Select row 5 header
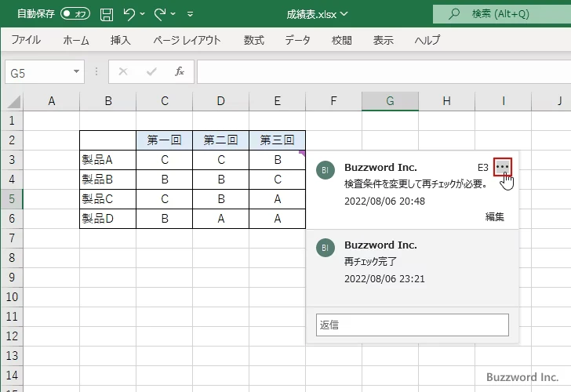The height and width of the screenshot is (392, 571). click(x=12, y=198)
